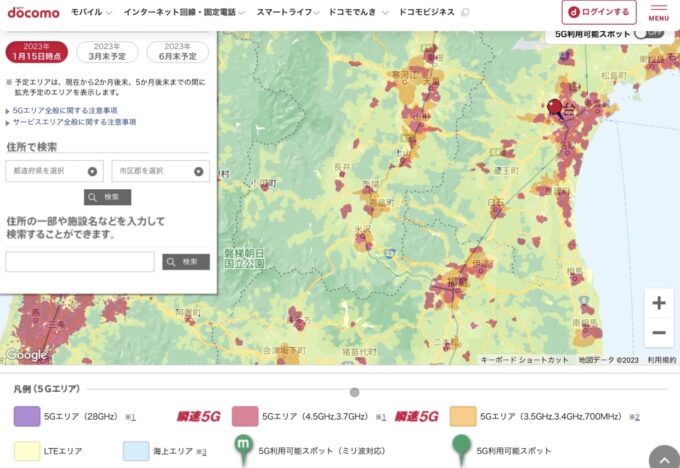This screenshot has height=468, width=680.
Task: Click the ログインする button
Action: [599, 12]
